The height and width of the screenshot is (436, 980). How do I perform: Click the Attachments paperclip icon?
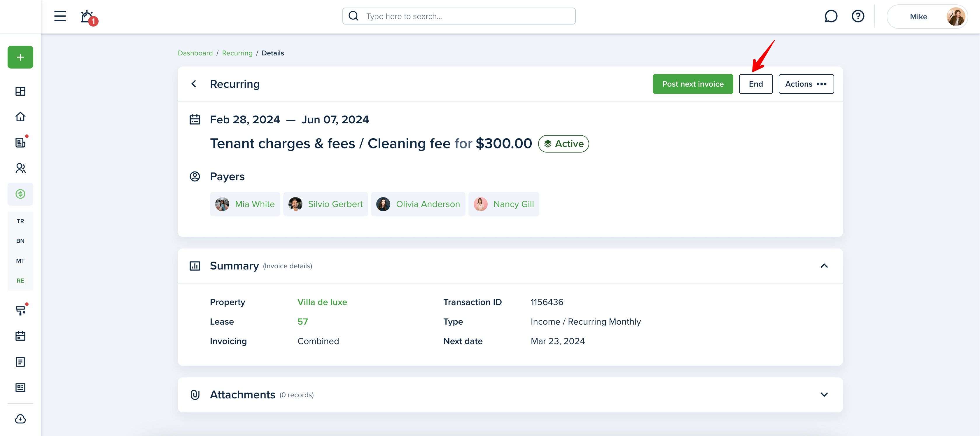click(x=195, y=395)
